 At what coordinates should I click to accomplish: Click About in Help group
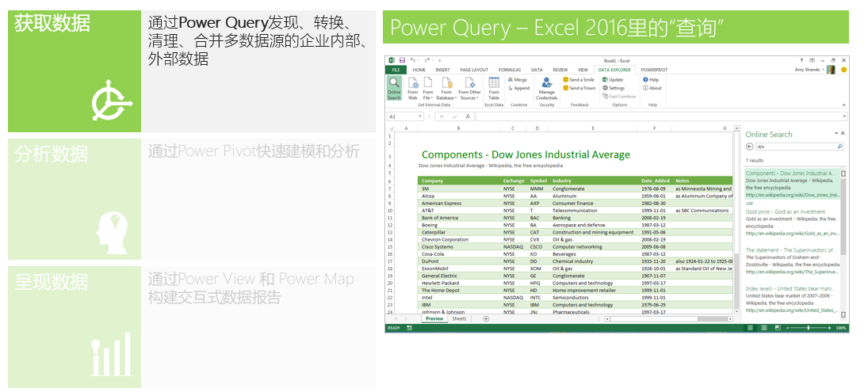pyautogui.click(x=652, y=88)
